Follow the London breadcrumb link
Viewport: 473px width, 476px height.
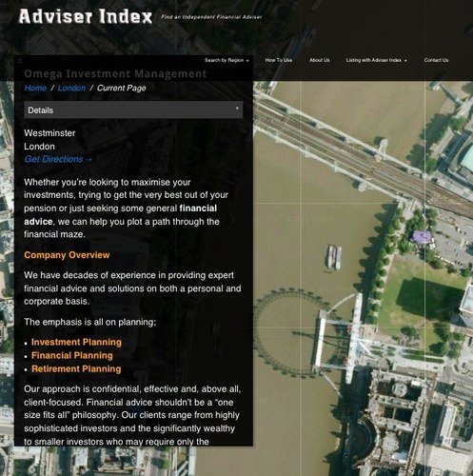coord(71,89)
